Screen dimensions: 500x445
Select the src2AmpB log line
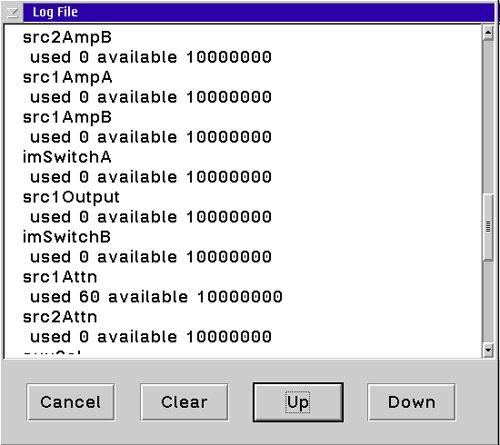click(67, 37)
